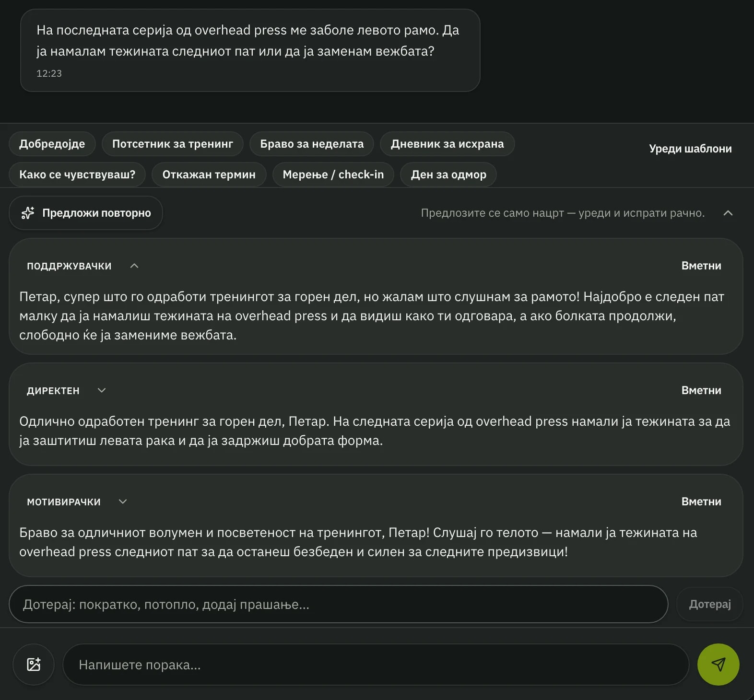Click the attach image icon
754x700 pixels.
tap(34, 665)
